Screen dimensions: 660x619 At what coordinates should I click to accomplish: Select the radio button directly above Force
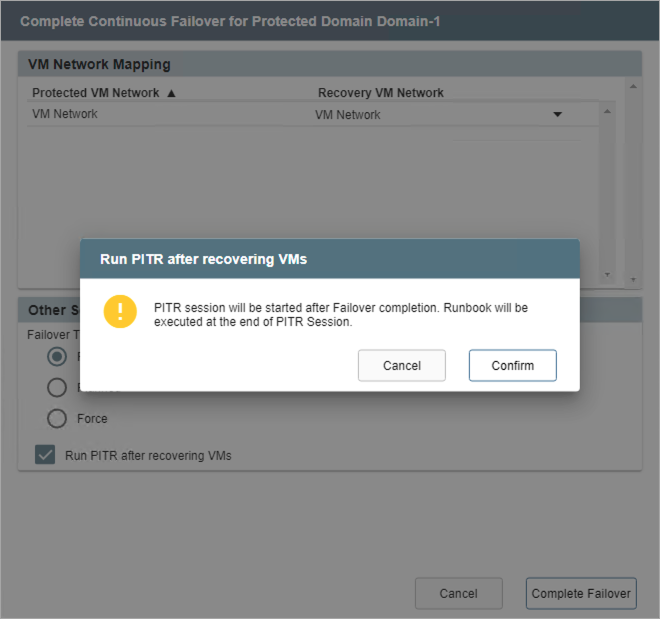point(58,388)
